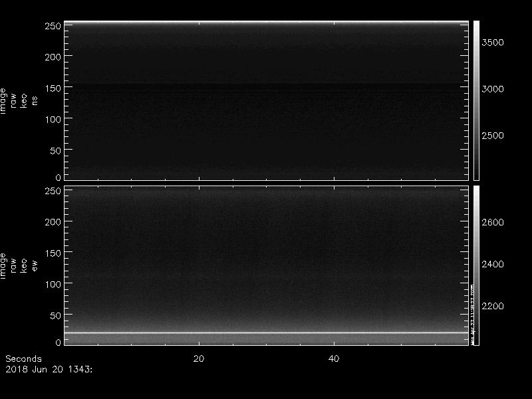Click the east-west (ew) keogram plot area

[x=267, y=265]
